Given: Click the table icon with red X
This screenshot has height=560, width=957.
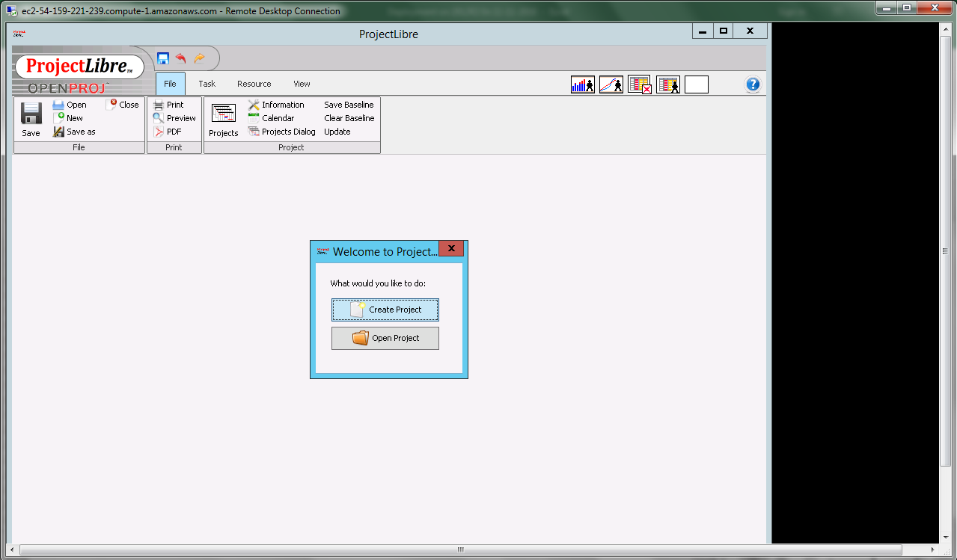Looking at the screenshot, I should click(x=639, y=84).
